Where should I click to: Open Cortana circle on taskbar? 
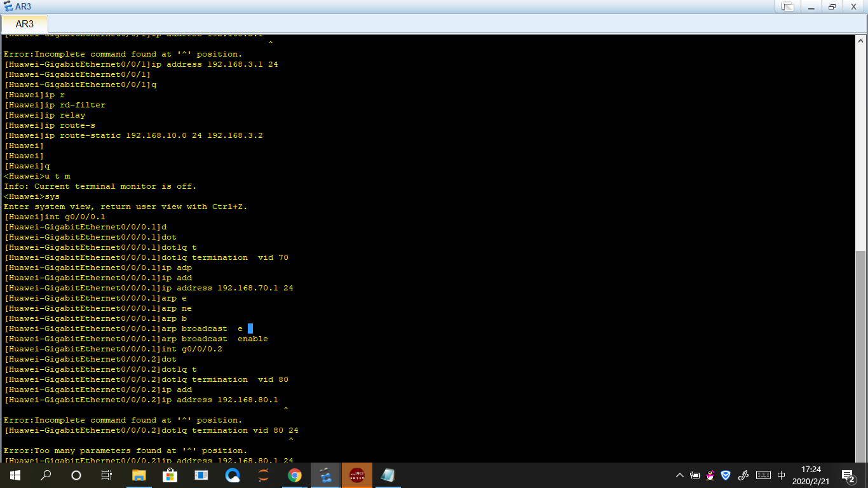tap(76, 475)
